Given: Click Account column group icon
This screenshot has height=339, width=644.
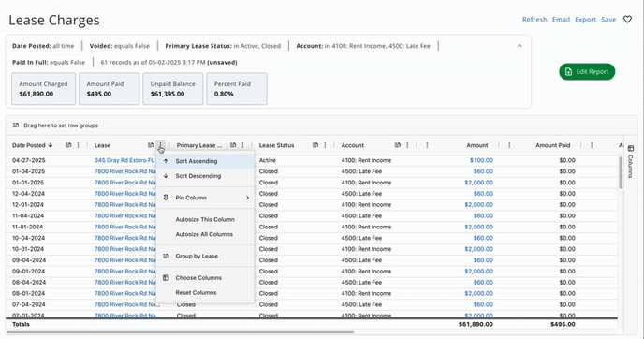Looking at the screenshot, I should [397, 145].
